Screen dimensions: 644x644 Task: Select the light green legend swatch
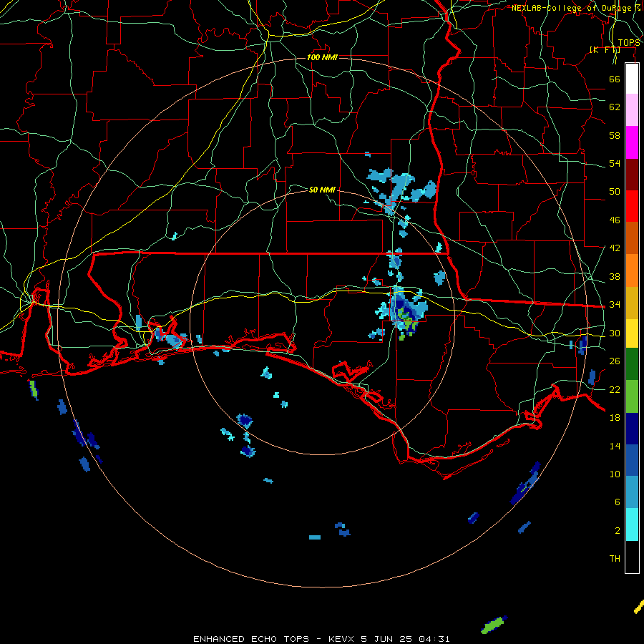pyautogui.click(x=632, y=396)
